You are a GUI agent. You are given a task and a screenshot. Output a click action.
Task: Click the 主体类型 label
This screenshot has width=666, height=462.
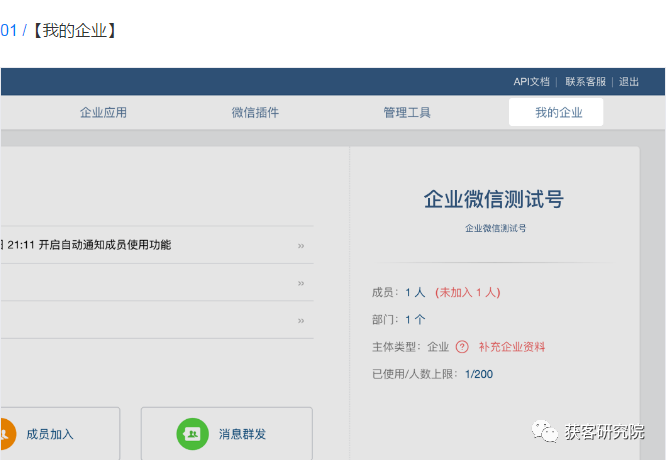pyautogui.click(x=394, y=347)
